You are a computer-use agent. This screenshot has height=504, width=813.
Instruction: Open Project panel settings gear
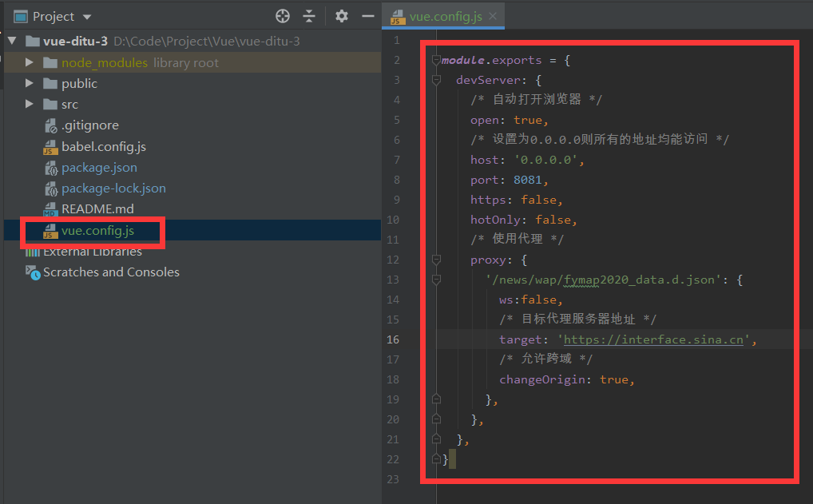(341, 16)
